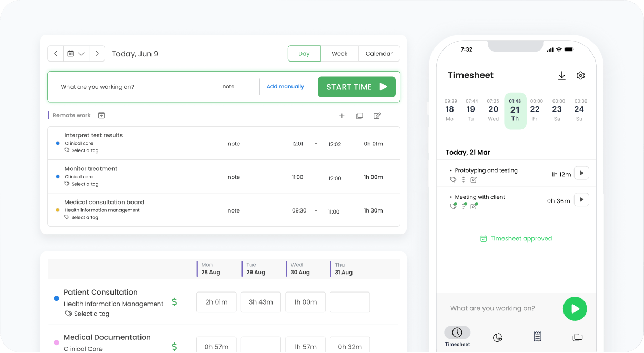Select day 24 Su in mobile week strip
This screenshot has width=644, height=353.
(579, 110)
